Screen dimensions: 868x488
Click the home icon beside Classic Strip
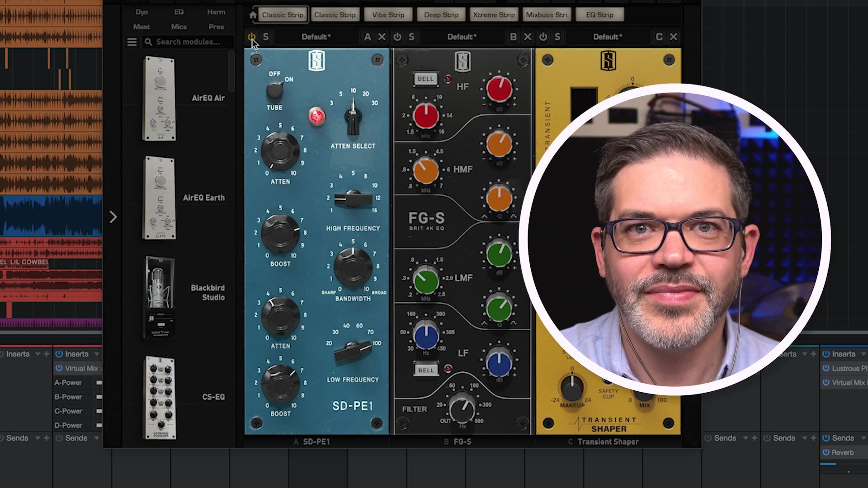pos(253,15)
